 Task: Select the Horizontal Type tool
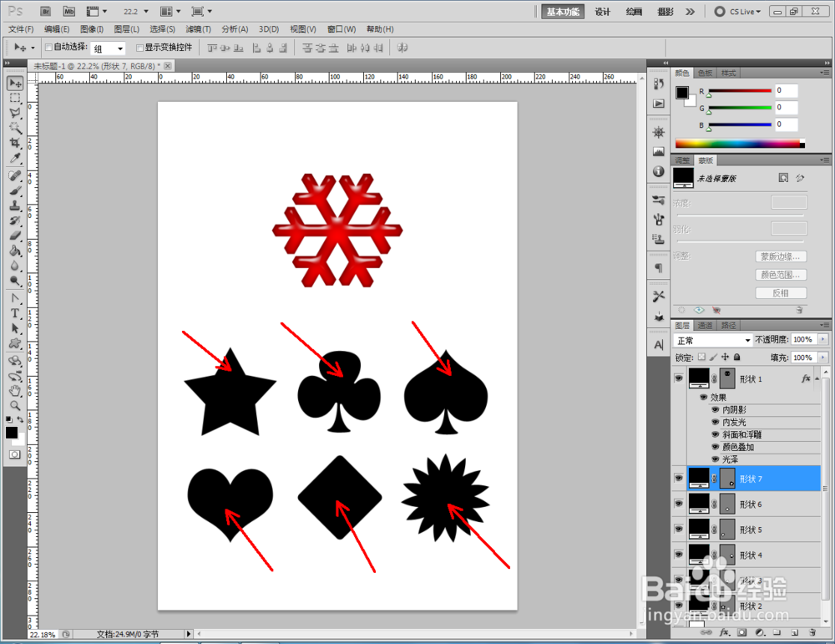pyautogui.click(x=15, y=313)
